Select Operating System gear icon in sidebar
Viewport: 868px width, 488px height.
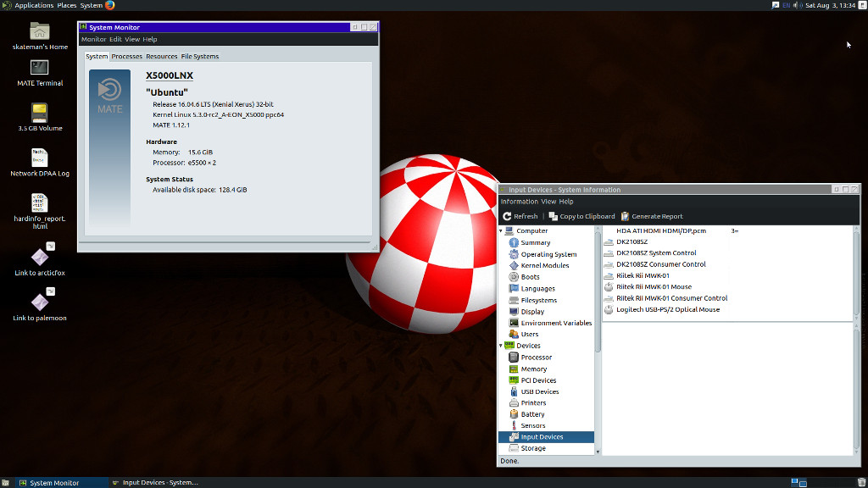pyautogui.click(x=514, y=254)
